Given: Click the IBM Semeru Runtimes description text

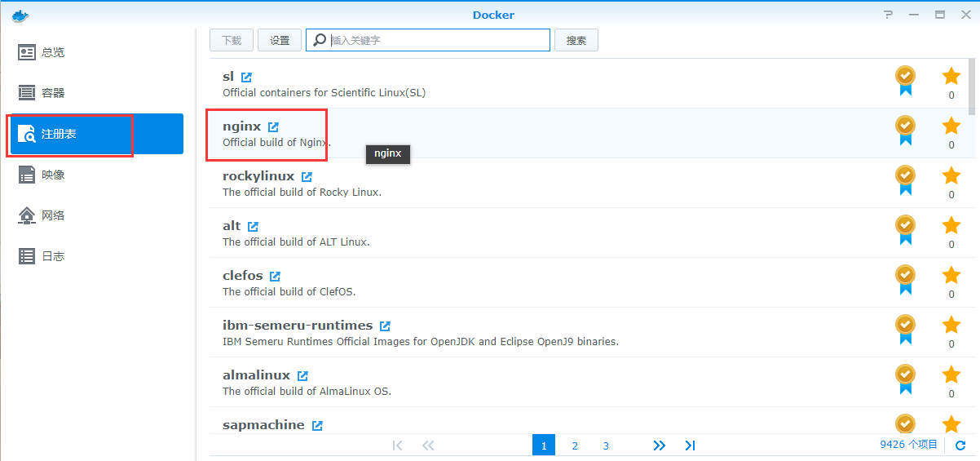Looking at the screenshot, I should tap(421, 342).
